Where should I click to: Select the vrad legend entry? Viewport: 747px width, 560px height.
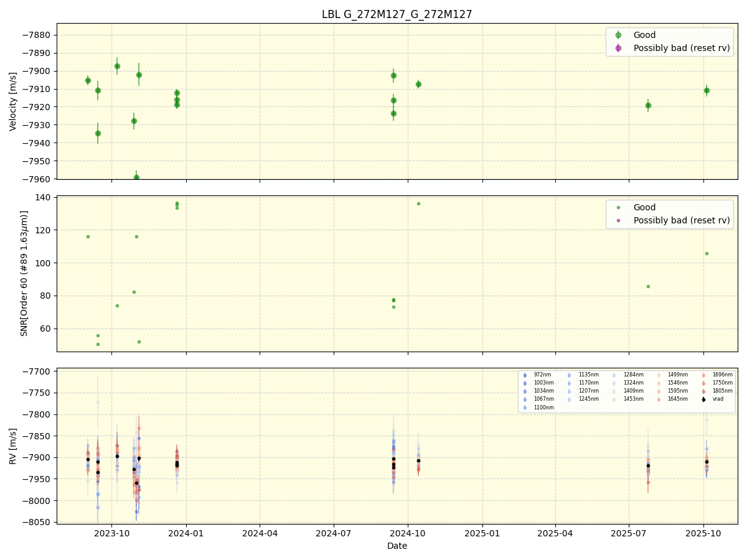pyautogui.click(x=718, y=399)
